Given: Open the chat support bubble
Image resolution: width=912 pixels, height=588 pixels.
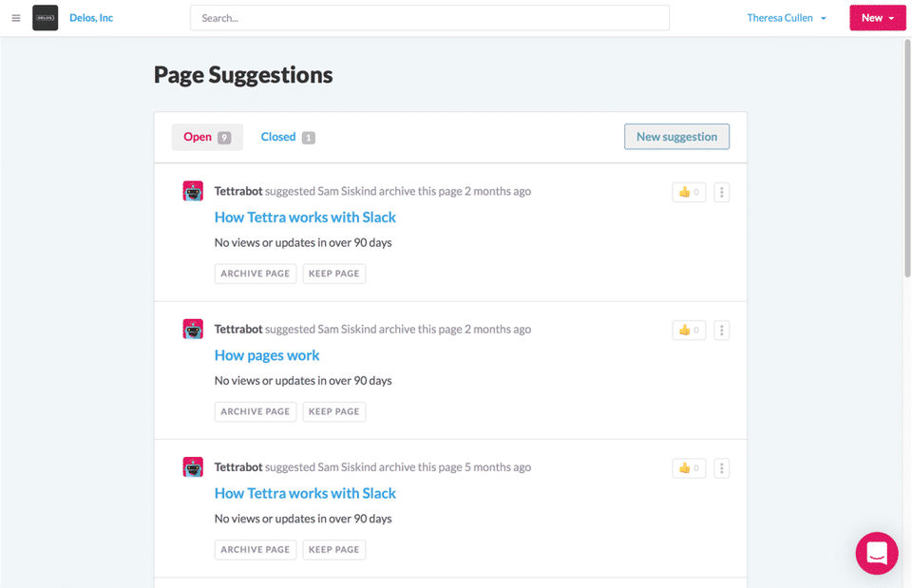Looking at the screenshot, I should 876,553.
